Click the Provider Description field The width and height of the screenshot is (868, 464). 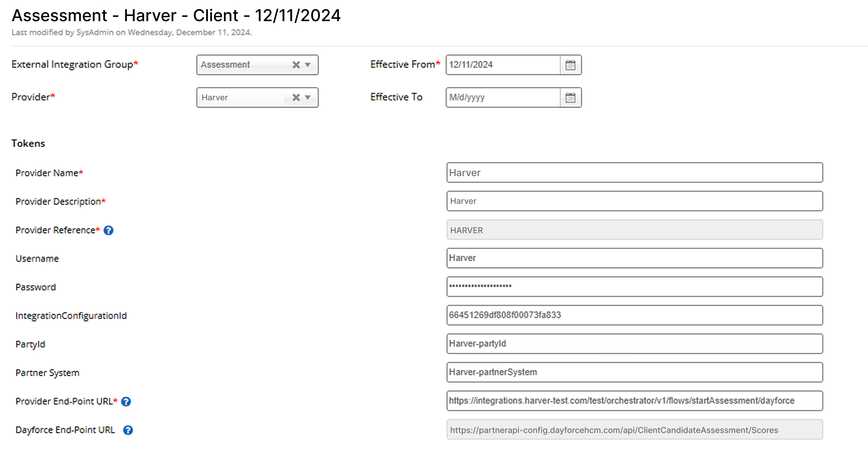[x=635, y=201]
